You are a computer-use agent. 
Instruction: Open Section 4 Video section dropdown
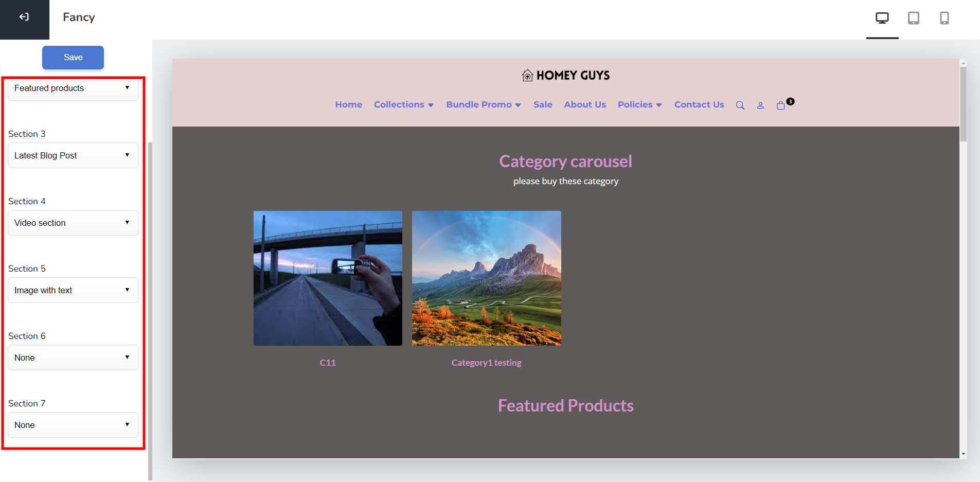point(73,223)
